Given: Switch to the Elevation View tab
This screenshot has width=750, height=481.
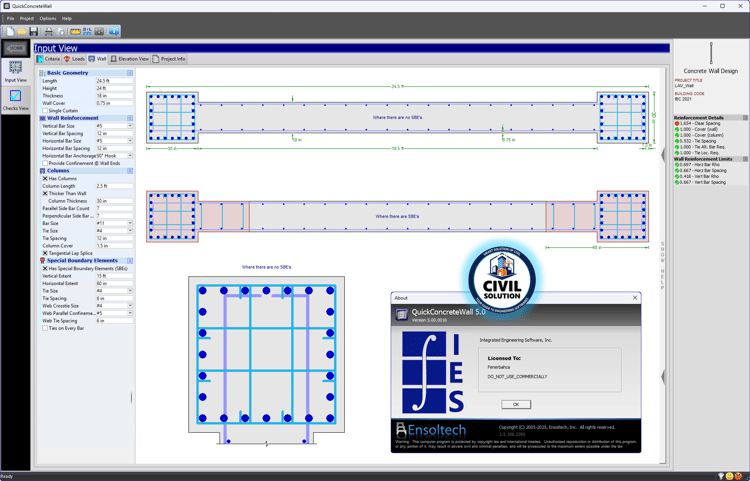Looking at the screenshot, I should pyautogui.click(x=130, y=59).
